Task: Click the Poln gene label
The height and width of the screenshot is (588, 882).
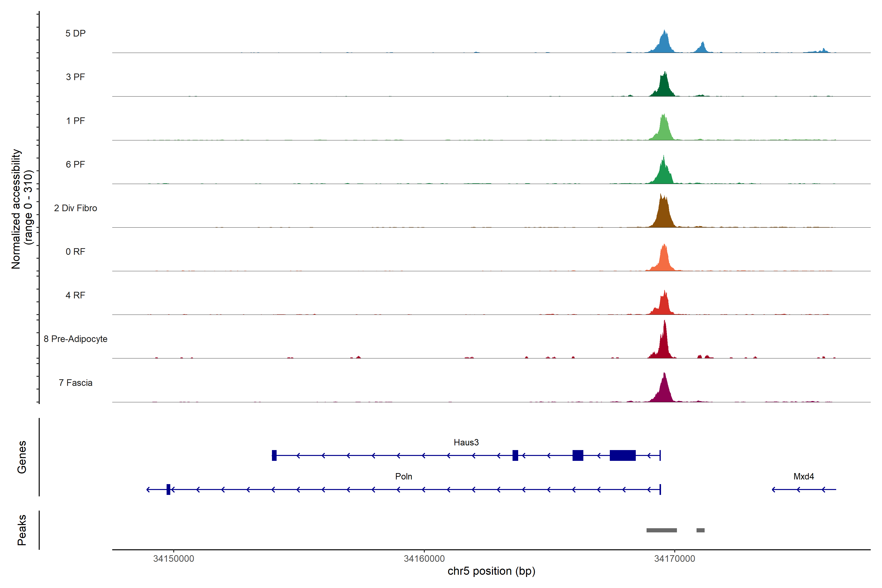Action: [404, 477]
